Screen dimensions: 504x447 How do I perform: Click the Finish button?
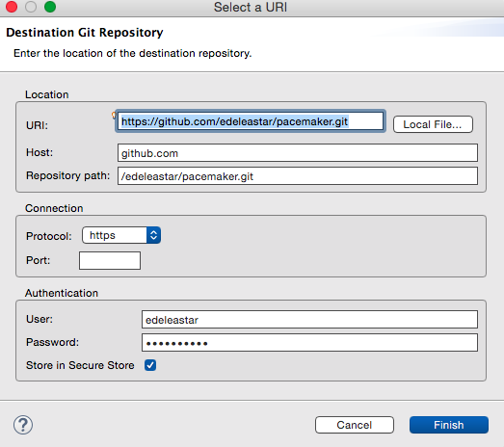[x=449, y=425]
